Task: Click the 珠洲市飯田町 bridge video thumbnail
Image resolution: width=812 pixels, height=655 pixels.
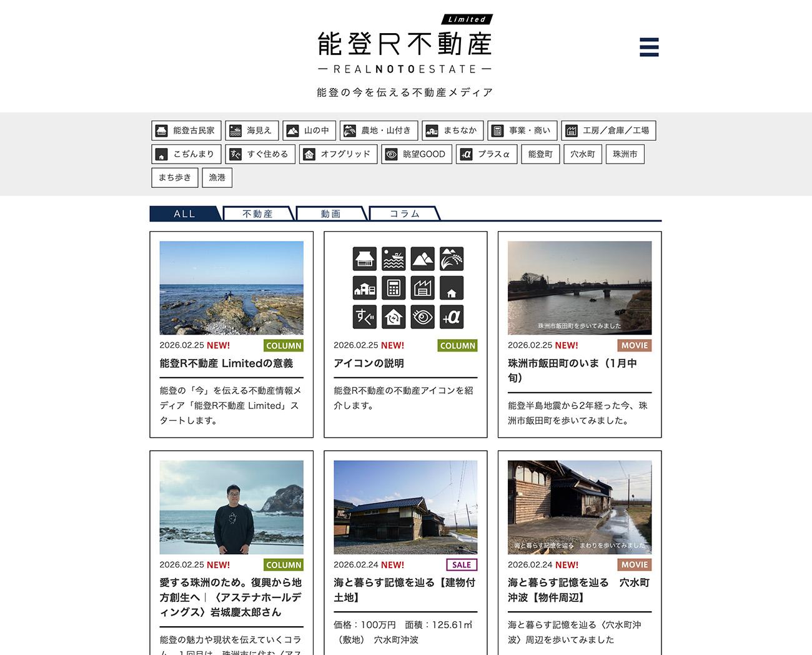Action: point(579,288)
